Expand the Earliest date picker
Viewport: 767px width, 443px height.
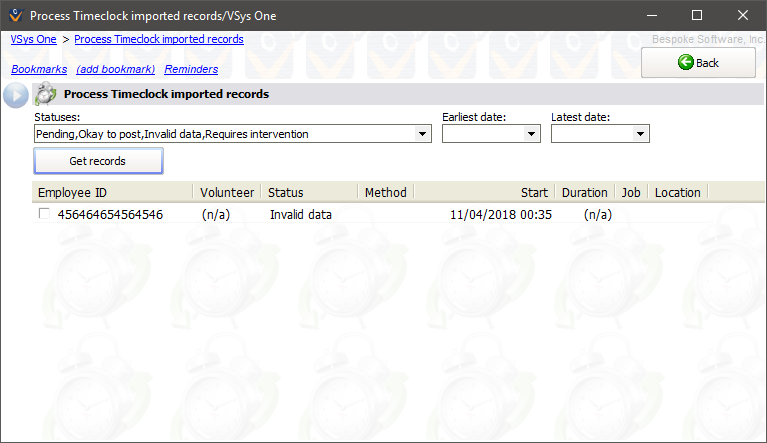(x=532, y=134)
